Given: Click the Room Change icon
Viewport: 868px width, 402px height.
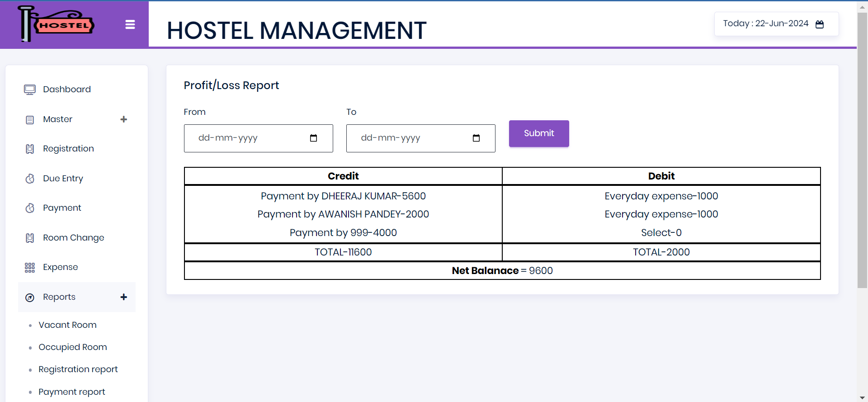Looking at the screenshot, I should (x=30, y=238).
